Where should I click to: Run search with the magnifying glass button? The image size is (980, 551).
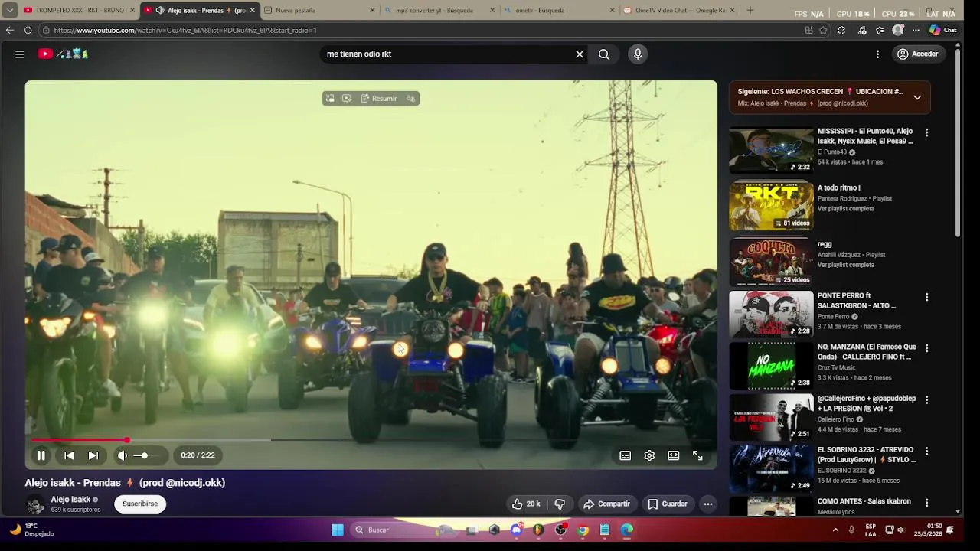tap(604, 54)
